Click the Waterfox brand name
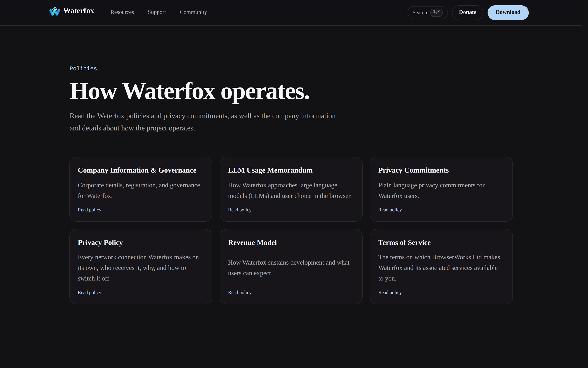 click(x=78, y=11)
